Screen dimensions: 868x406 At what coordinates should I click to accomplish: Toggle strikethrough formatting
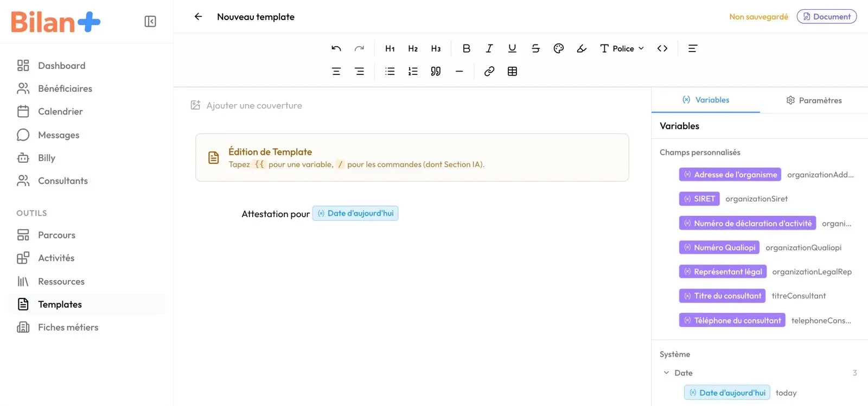[x=535, y=48]
